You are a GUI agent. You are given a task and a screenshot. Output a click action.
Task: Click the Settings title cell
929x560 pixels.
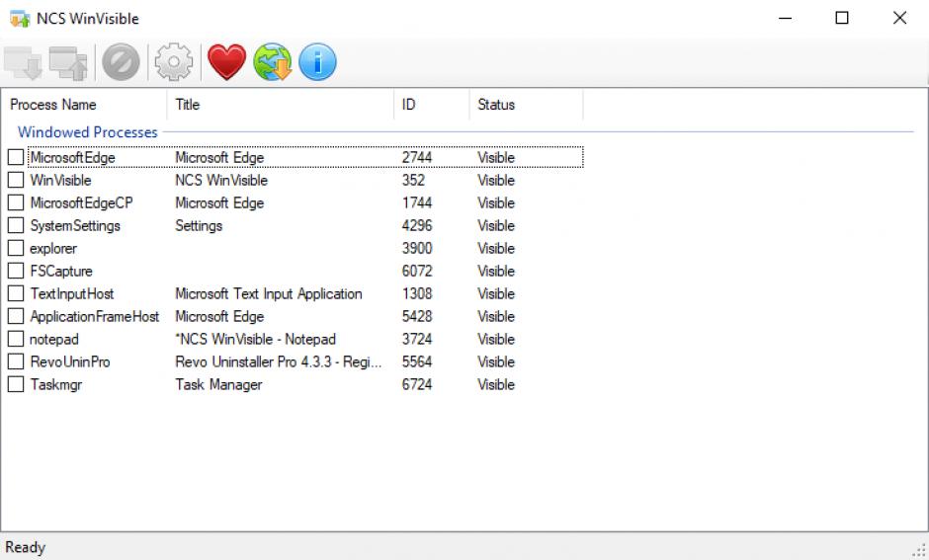point(199,225)
